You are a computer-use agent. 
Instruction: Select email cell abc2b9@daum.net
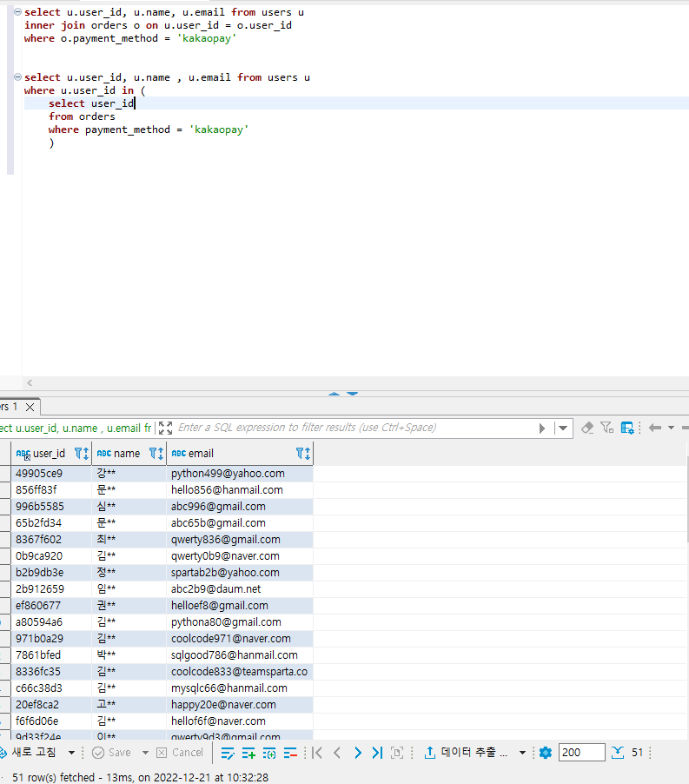click(x=240, y=589)
